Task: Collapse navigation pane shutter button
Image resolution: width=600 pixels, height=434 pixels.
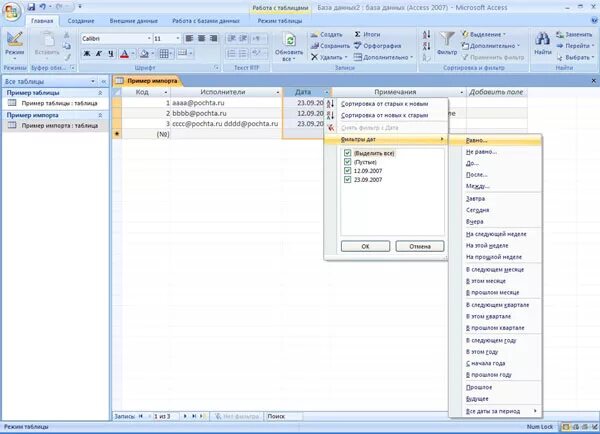Action: (x=103, y=82)
